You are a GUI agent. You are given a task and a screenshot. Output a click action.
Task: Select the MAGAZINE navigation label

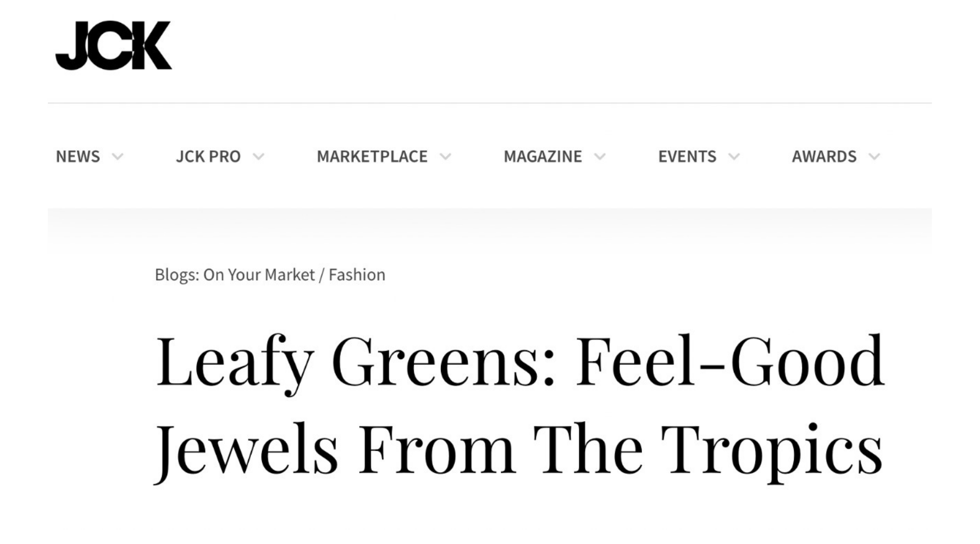point(542,157)
